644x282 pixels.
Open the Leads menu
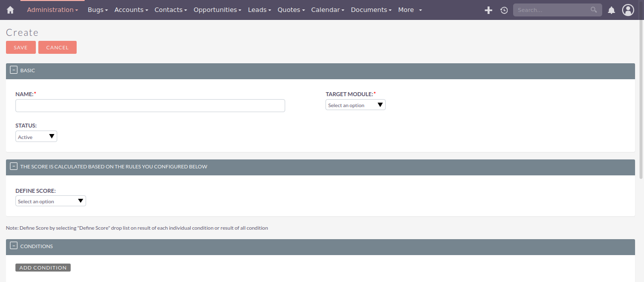point(259,10)
